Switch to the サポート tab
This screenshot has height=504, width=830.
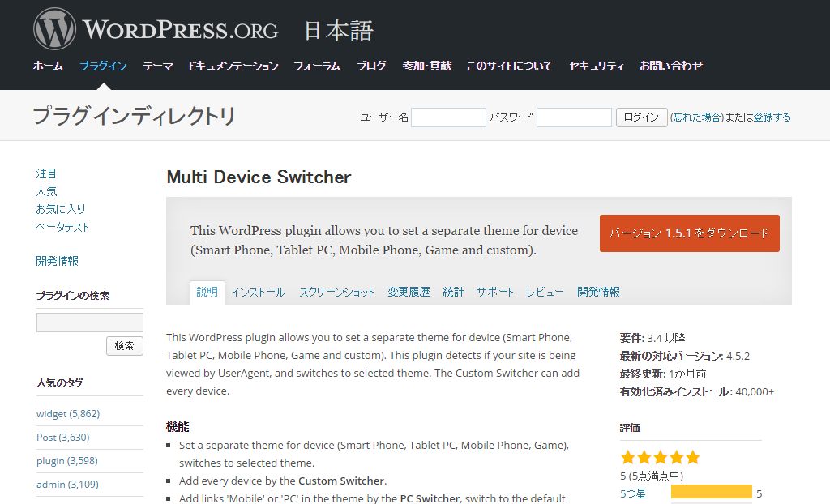[x=495, y=293]
